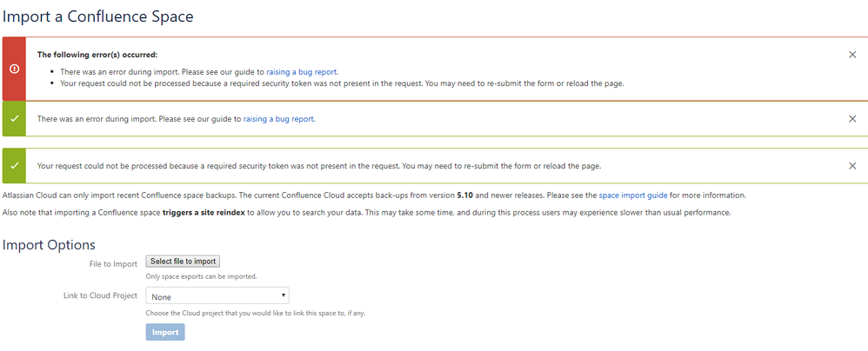Close the green 'security token' message
868x351 pixels.
[852, 166]
